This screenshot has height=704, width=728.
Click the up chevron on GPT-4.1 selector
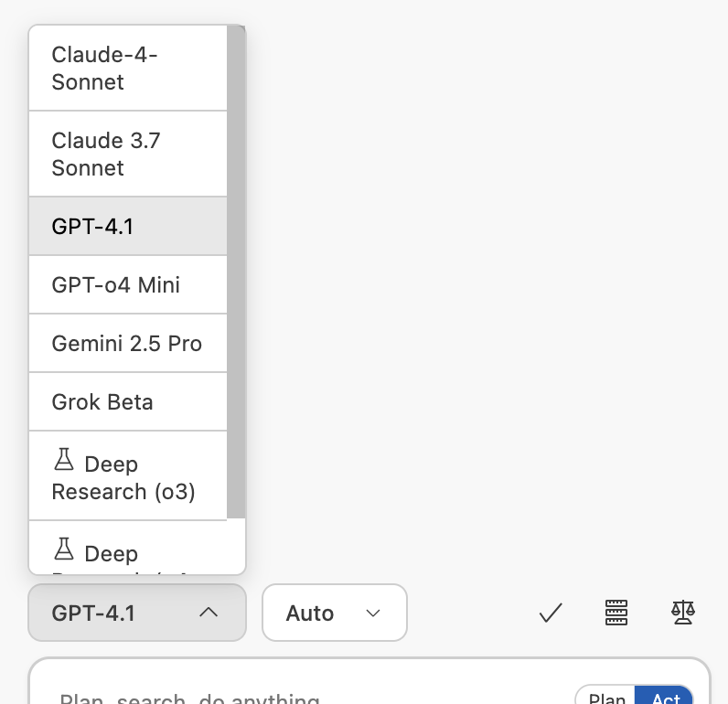click(x=209, y=613)
